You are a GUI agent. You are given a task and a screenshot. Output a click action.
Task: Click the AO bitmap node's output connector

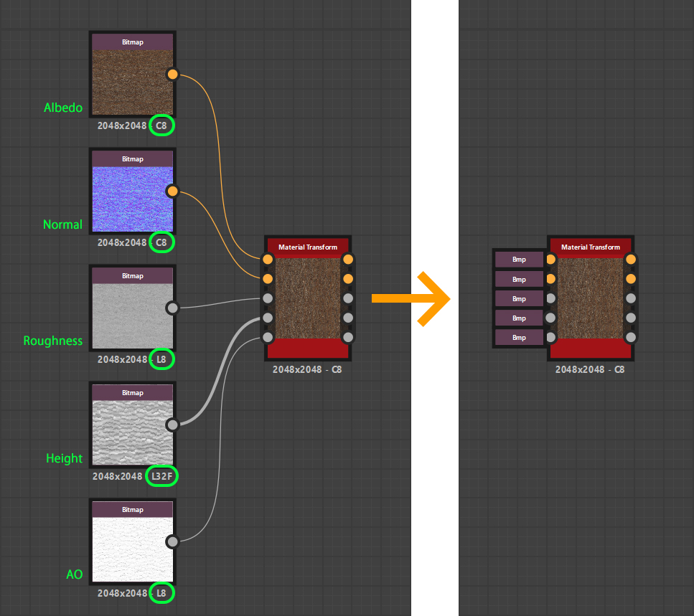tap(172, 541)
